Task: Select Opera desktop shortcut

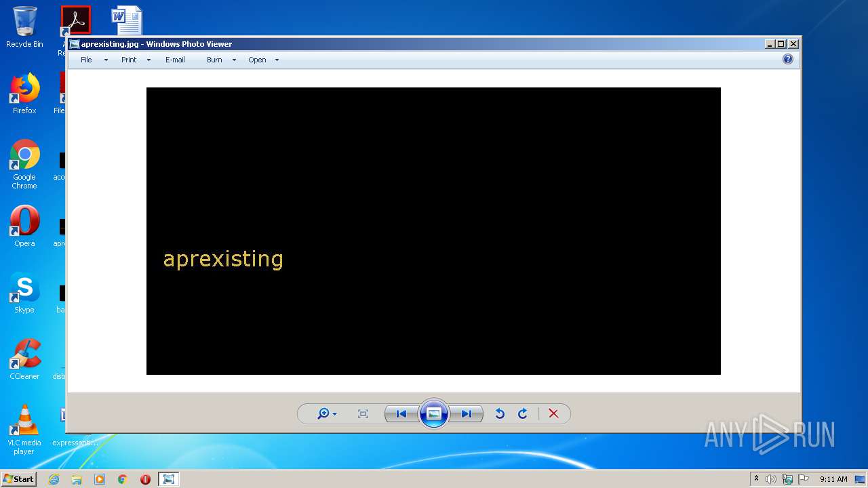Action: click(24, 226)
